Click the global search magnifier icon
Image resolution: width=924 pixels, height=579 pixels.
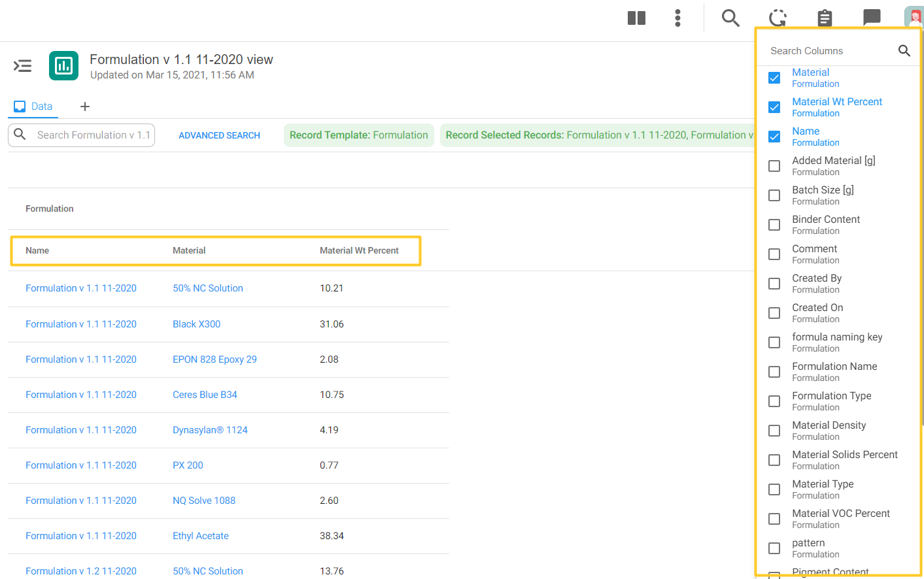[730, 18]
